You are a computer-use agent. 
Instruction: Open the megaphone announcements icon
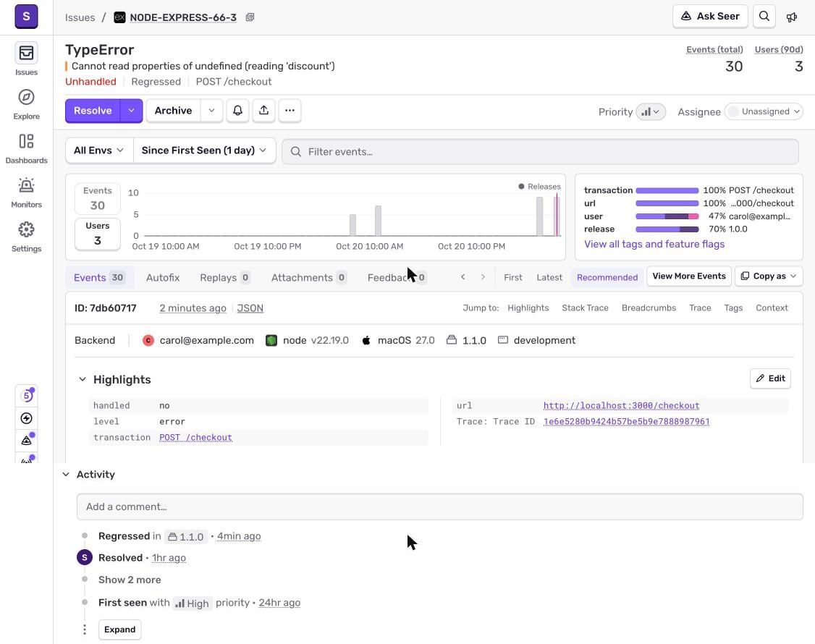[x=792, y=17]
